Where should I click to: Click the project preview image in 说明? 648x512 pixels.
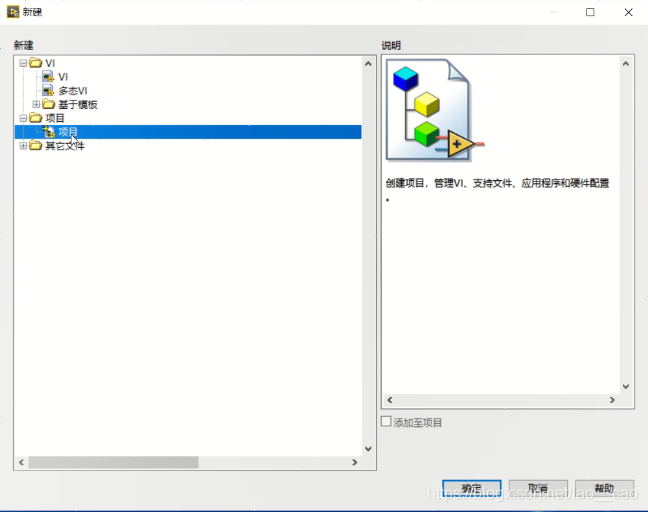(435, 110)
